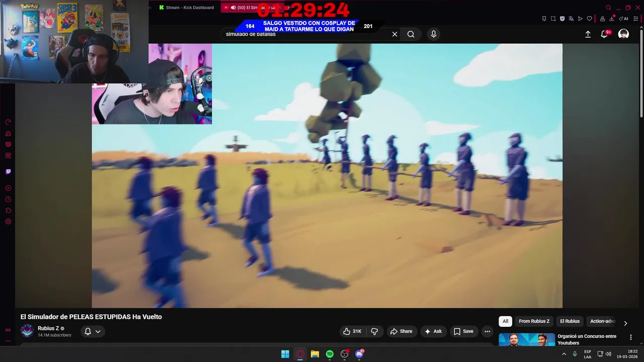Screen dimensions: 644x362
Task: Open Opera GX from the taskbar
Action: point(300,354)
